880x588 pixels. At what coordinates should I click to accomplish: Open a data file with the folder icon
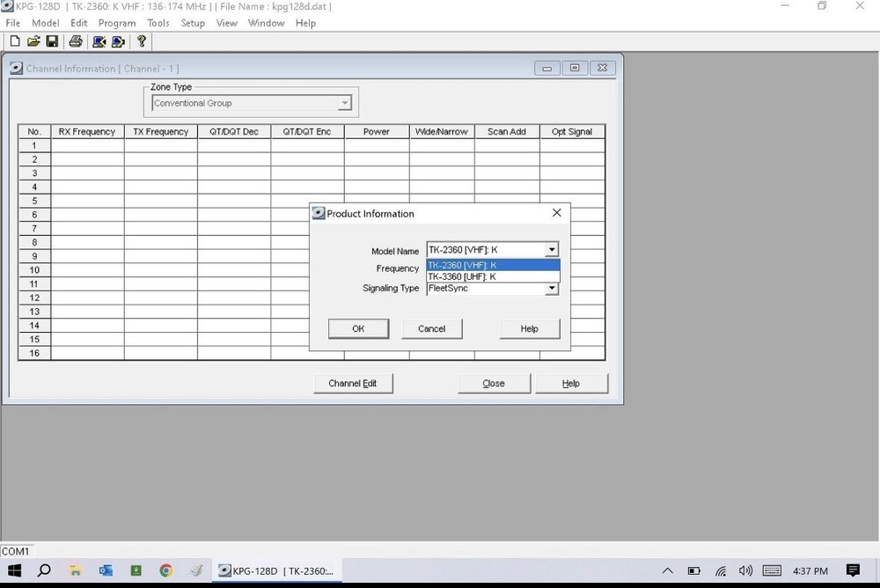33,41
